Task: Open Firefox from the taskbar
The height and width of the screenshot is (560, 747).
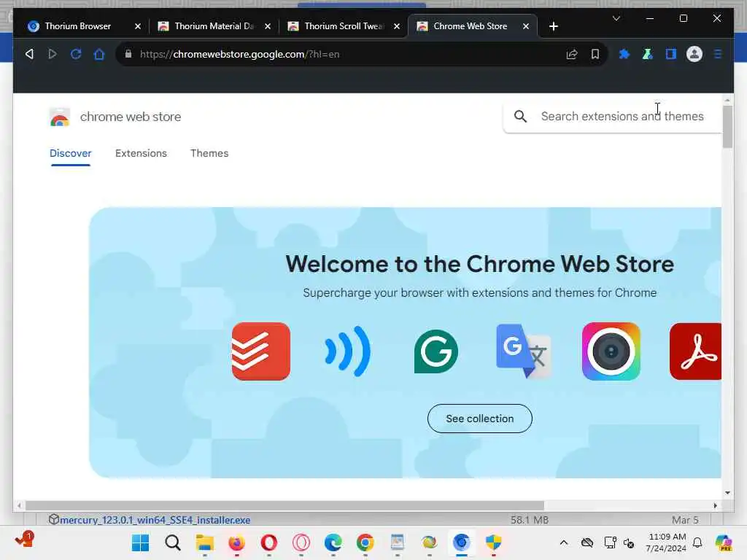Action: 237,542
